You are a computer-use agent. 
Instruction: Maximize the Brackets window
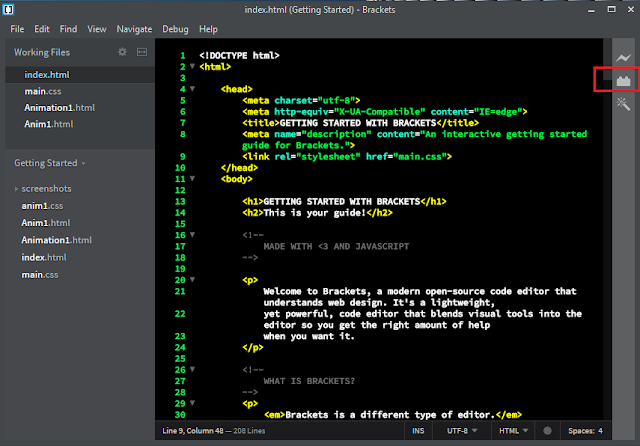(611, 9)
